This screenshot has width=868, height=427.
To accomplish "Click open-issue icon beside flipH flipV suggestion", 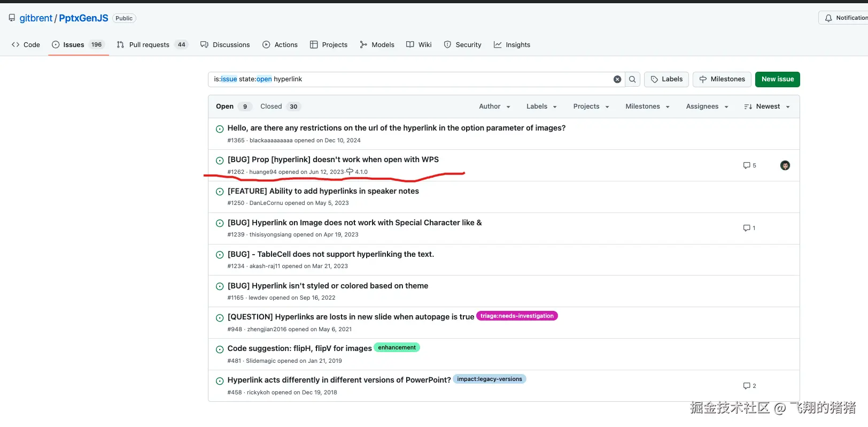I will pos(220,349).
